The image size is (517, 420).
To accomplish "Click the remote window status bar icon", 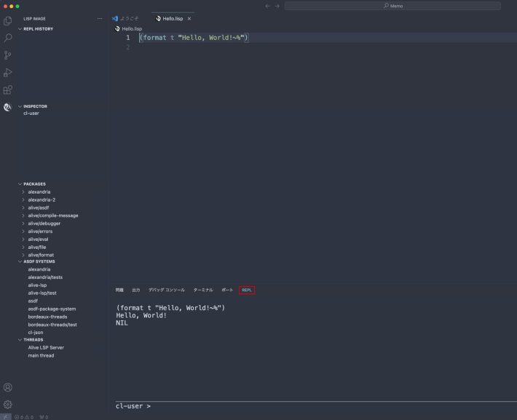I will pos(6,417).
